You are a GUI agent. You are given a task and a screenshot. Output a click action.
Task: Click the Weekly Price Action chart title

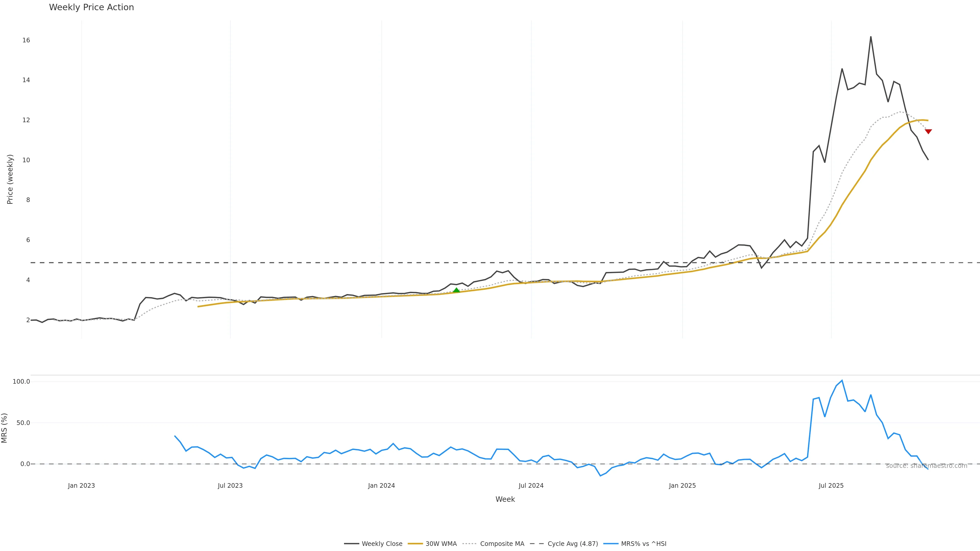pos(91,7)
